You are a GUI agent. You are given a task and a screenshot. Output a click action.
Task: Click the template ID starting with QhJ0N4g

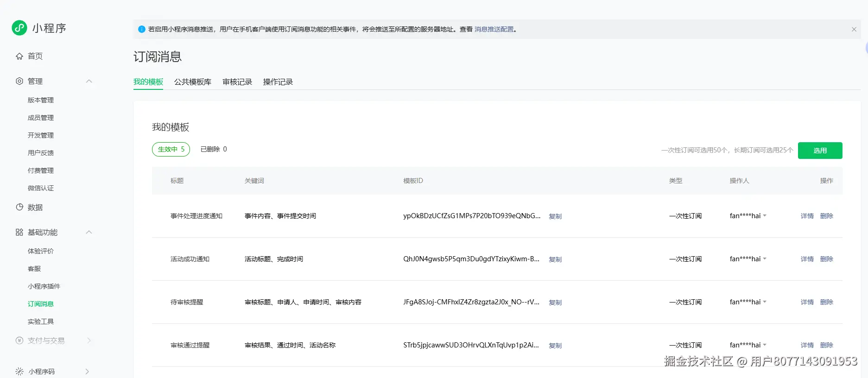pyautogui.click(x=471, y=259)
